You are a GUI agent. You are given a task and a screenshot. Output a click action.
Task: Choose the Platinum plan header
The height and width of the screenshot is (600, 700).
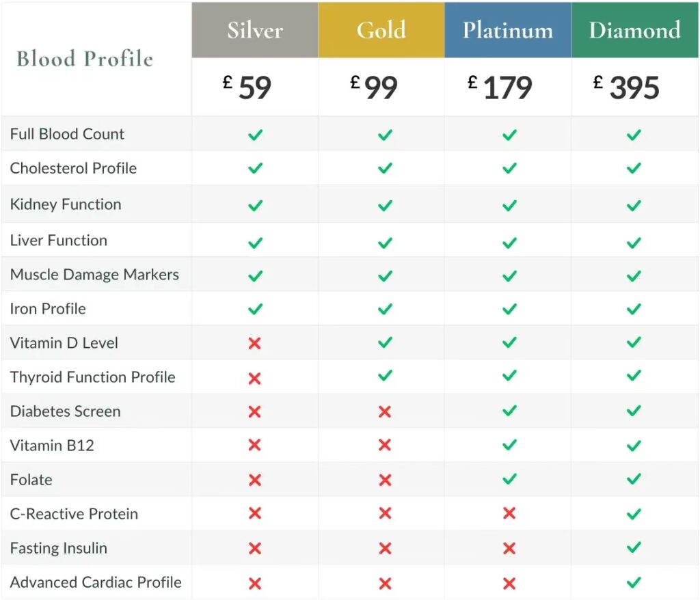(507, 30)
